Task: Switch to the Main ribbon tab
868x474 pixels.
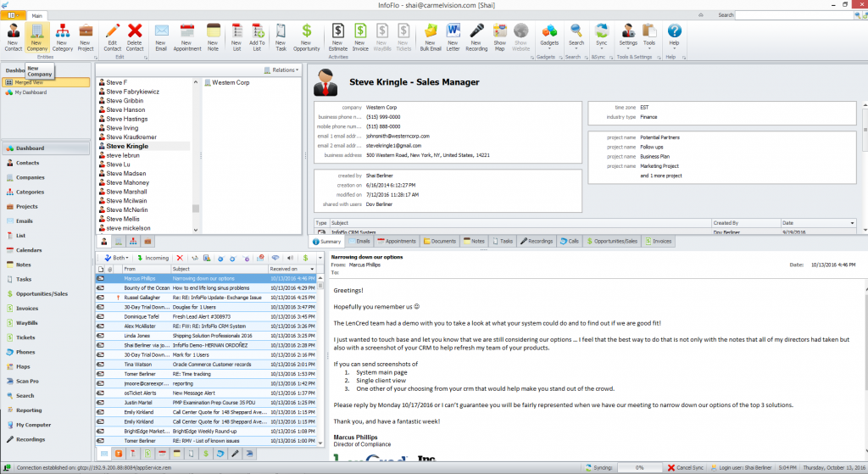Action: click(36, 15)
